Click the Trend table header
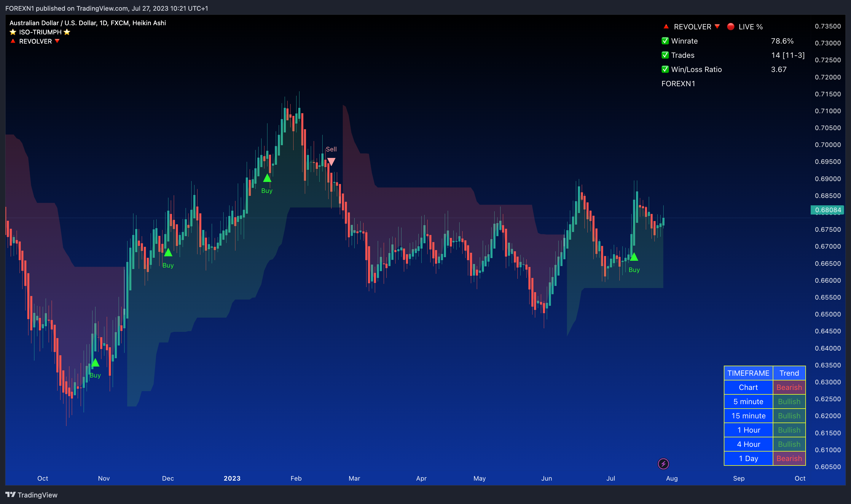This screenshot has height=504, width=851. pos(789,373)
